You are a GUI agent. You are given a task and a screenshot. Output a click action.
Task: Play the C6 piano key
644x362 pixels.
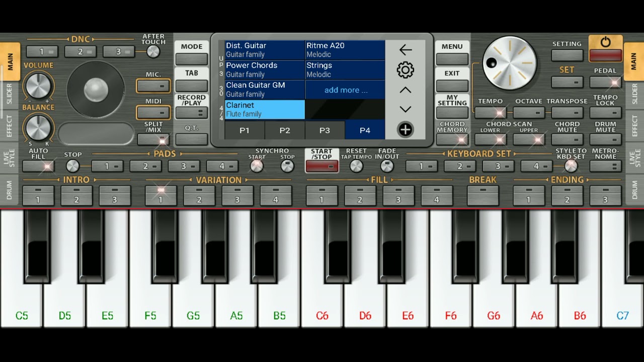(322, 292)
